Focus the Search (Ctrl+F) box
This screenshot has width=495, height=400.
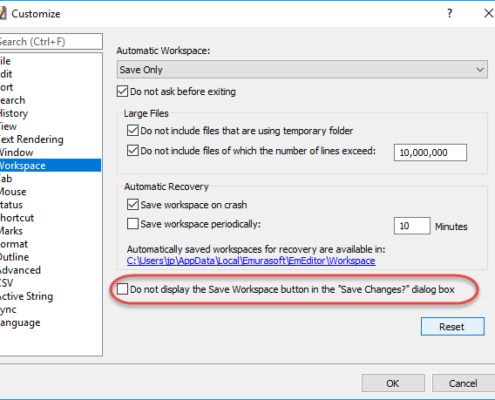coord(51,41)
